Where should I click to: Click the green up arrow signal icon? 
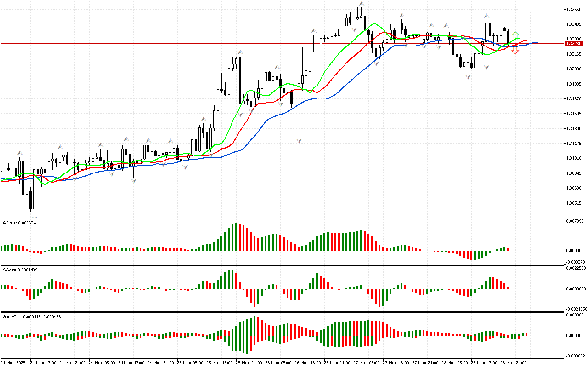click(515, 35)
